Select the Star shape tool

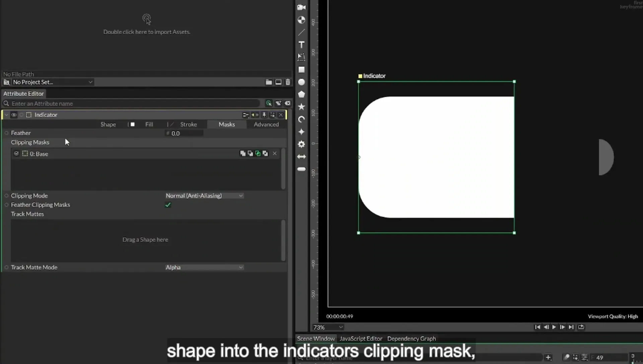(x=301, y=107)
